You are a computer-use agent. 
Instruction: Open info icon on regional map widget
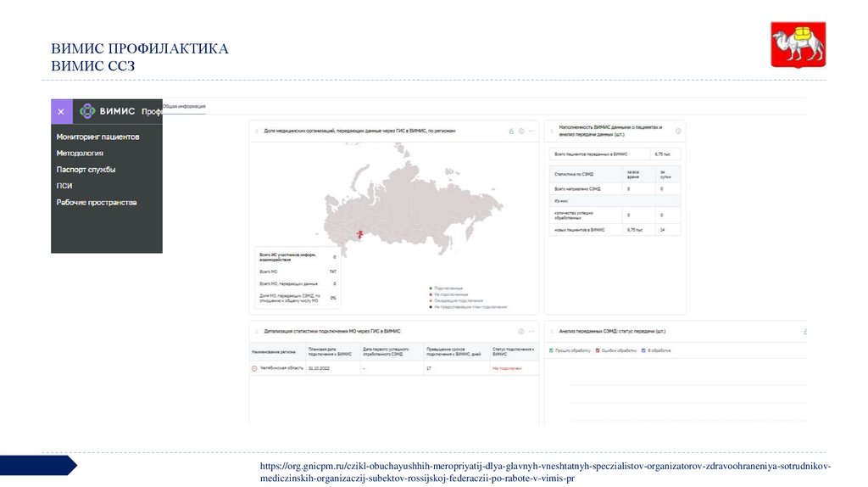pos(520,132)
